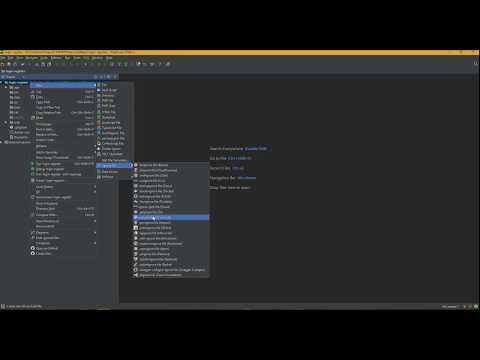Image resolution: width=480 pixels, height=360 pixels.
Task: Open the Navigate menu
Action: 32,58
